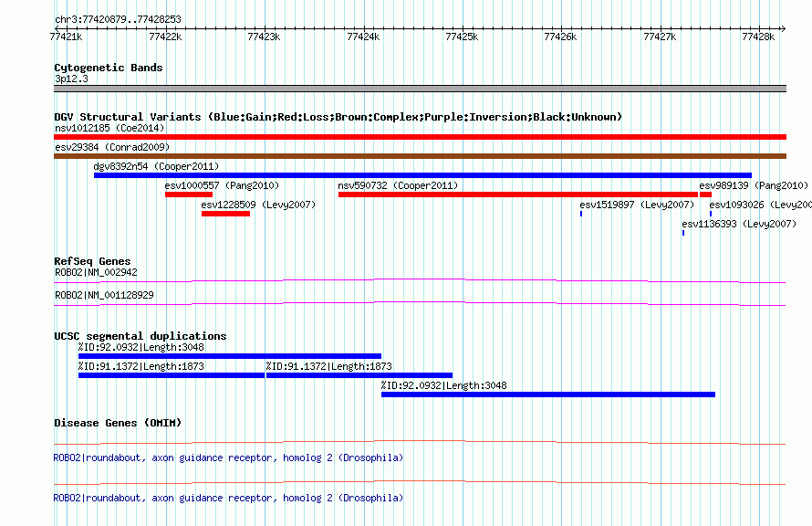Click the ruler's right arrow end
Image resolution: width=812 pixels, height=526 pixels.
[x=784, y=28]
